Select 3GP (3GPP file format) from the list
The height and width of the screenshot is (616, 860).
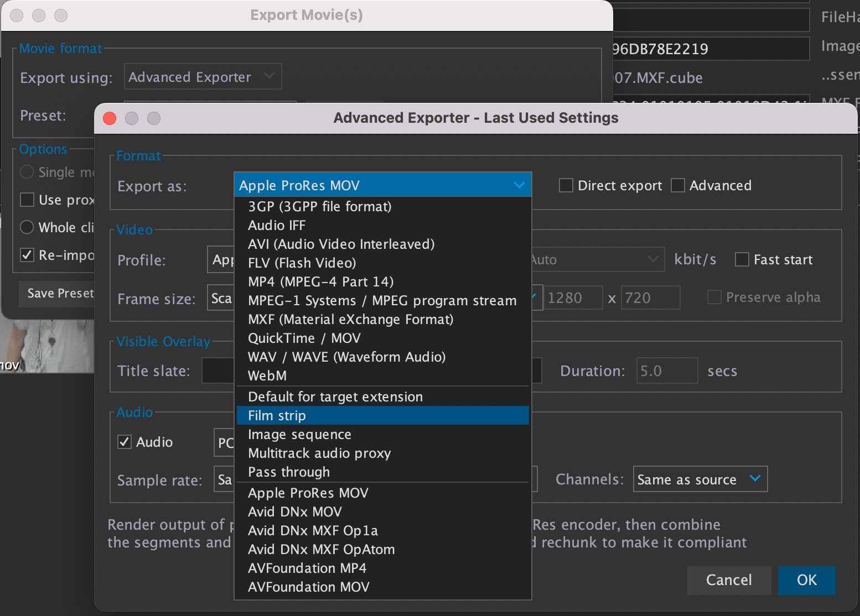(x=382, y=206)
